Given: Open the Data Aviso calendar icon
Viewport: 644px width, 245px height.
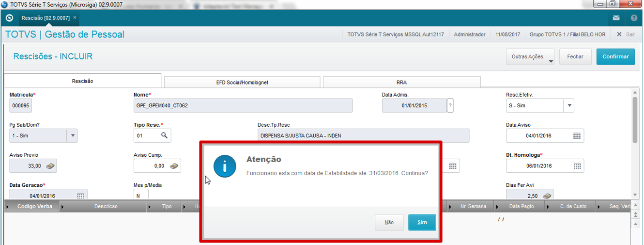Looking at the screenshot, I should click(577, 136).
